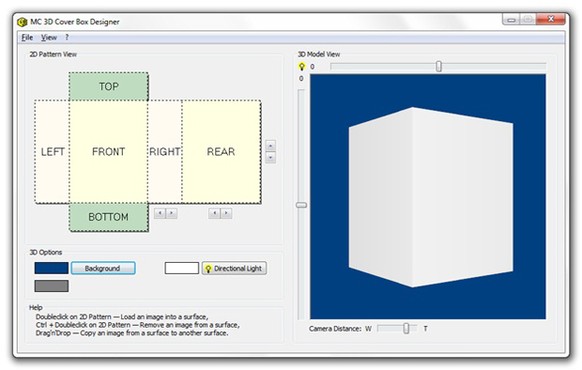
Task: Click the down arrow beside REAR panel
Action: 271,157
